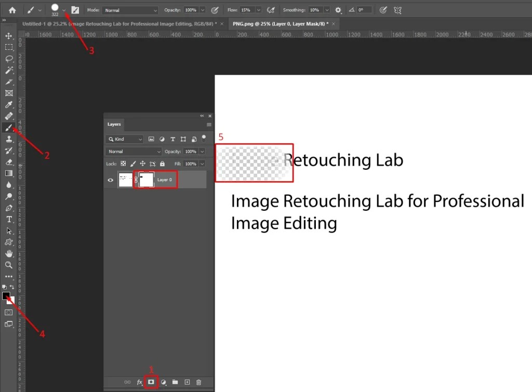The width and height of the screenshot is (532, 392).
Task: Select the Clone Stamp tool
Action: click(8, 139)
